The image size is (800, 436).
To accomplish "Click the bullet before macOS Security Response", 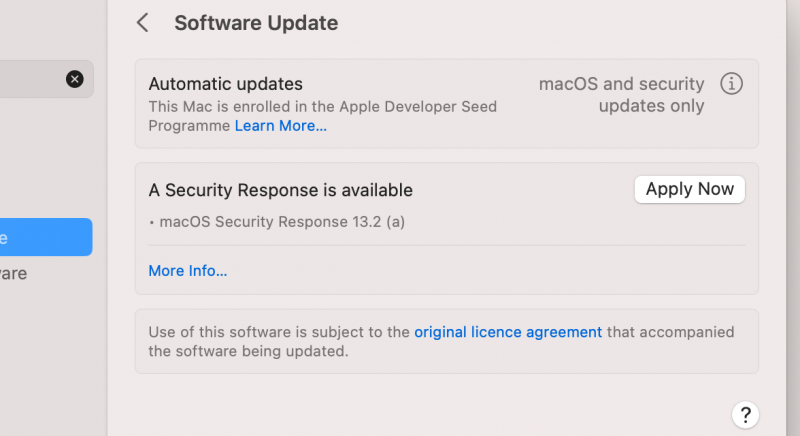I will pyautogui.click(x=151, y=222).
